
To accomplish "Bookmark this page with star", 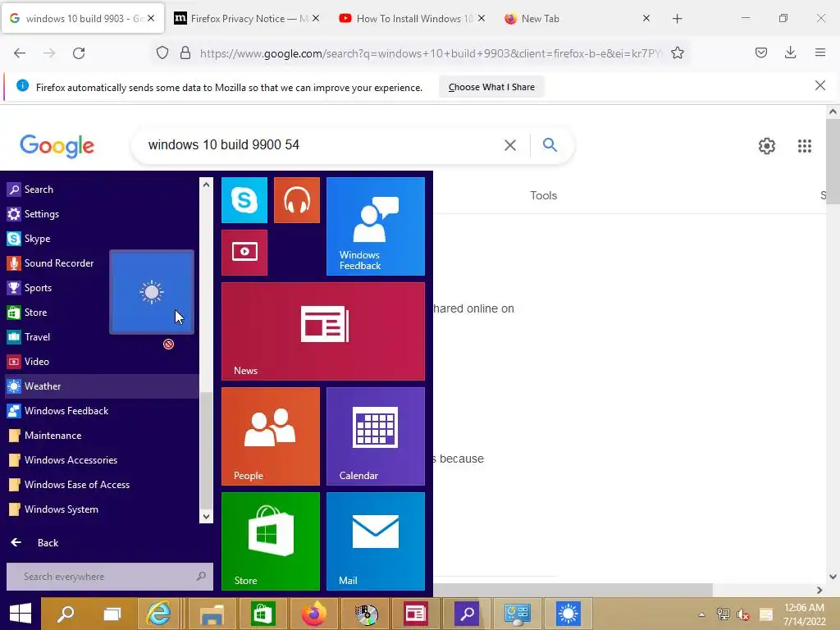I will point(677,53).
